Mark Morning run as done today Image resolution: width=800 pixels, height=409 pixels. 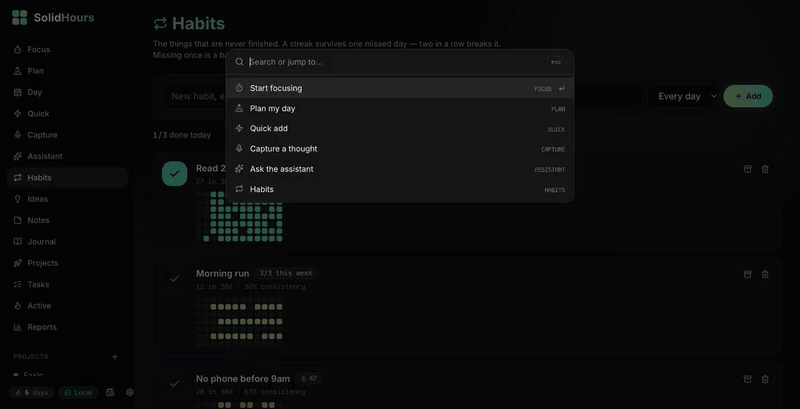click(174, 278)
